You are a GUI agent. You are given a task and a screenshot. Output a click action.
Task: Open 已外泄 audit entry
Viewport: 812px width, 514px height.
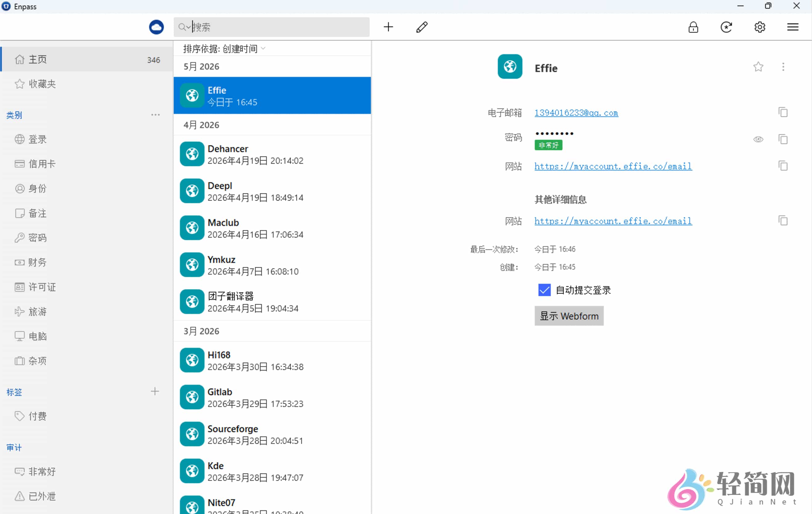[87, 496]
